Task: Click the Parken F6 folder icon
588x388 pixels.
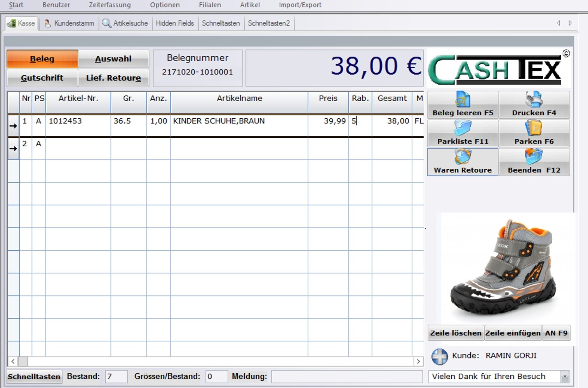Action: click(534, 128)
